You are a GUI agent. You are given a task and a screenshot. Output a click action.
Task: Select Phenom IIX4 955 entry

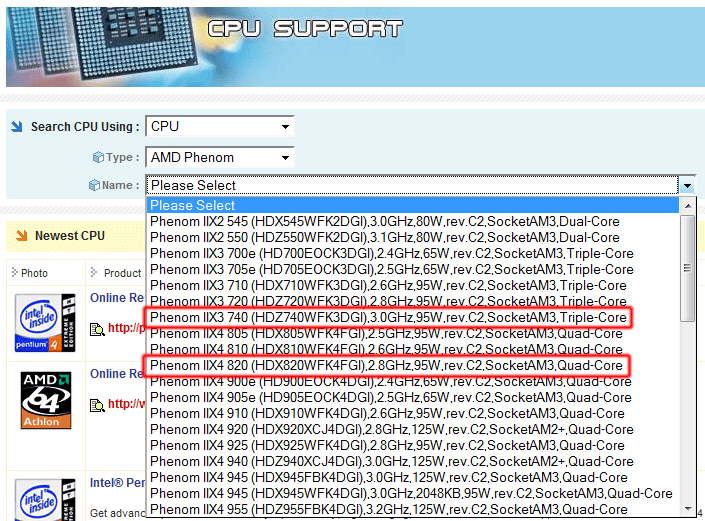pos(412,509)
